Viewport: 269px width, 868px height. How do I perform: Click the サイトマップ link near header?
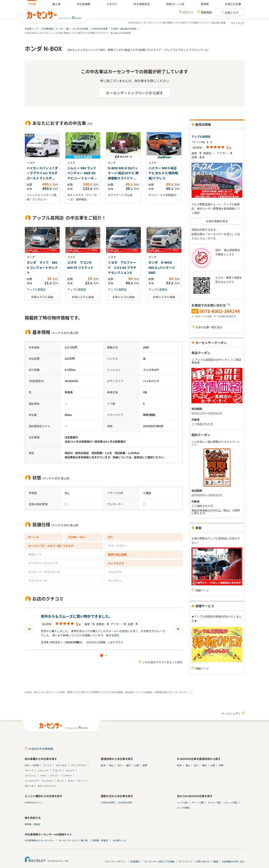[237, 23]
